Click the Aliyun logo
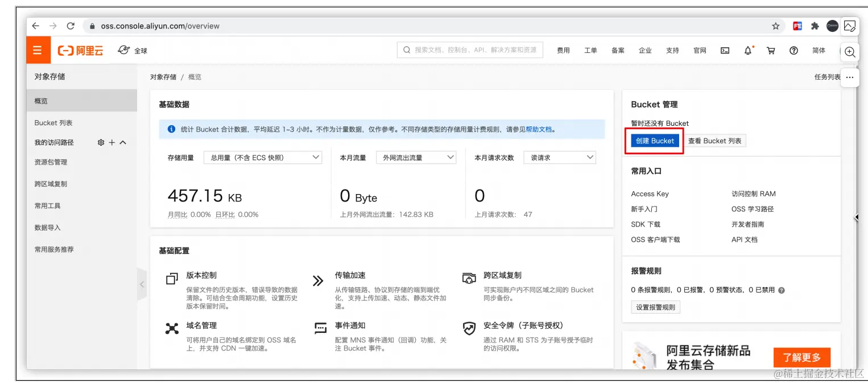 coord(80,51)
